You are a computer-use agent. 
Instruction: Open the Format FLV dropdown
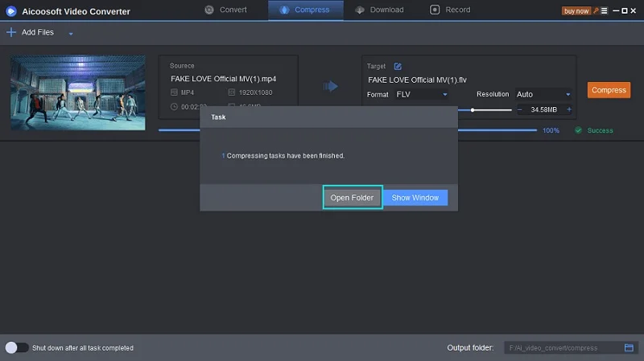(422, 94)
